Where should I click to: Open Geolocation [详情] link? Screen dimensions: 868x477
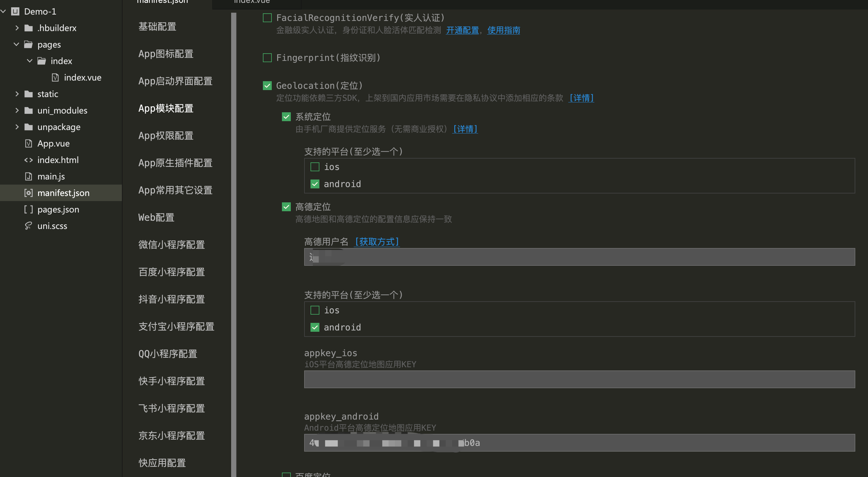pos(581,98)
